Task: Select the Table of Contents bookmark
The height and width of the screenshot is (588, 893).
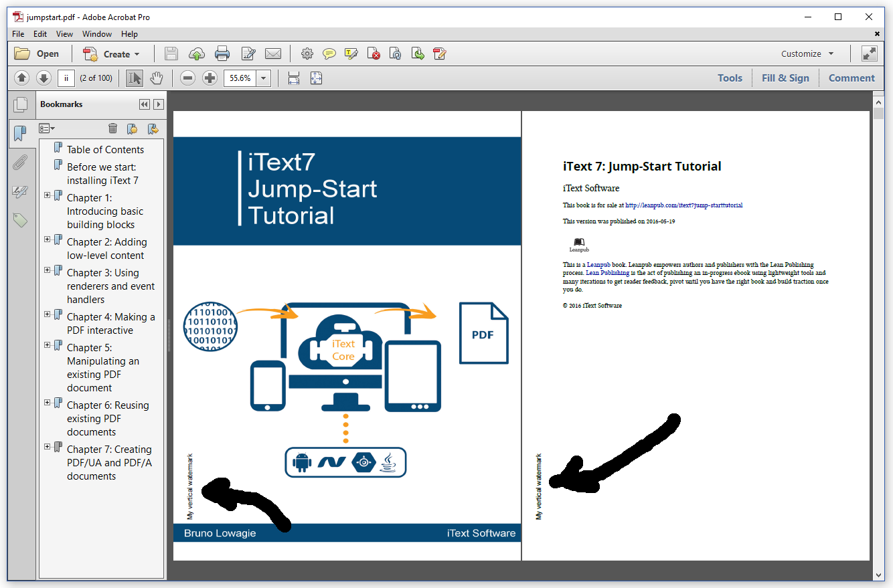Action: [x=105, y=150]
